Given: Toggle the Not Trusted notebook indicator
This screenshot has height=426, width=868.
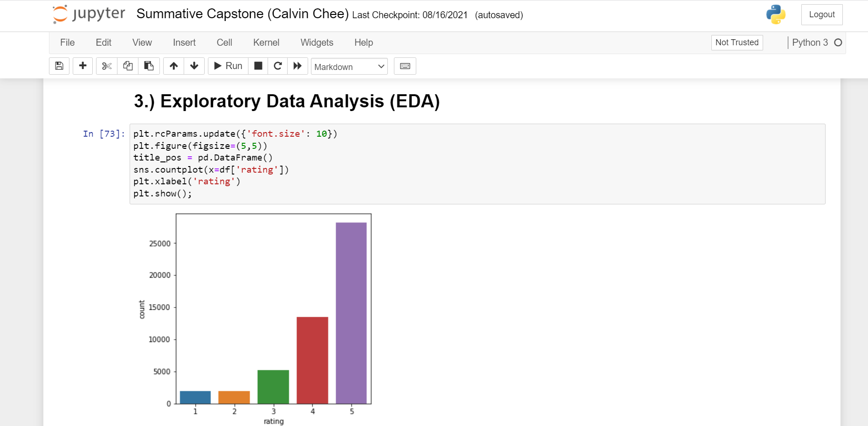Looking at the screenshot, I should [737, 42].
